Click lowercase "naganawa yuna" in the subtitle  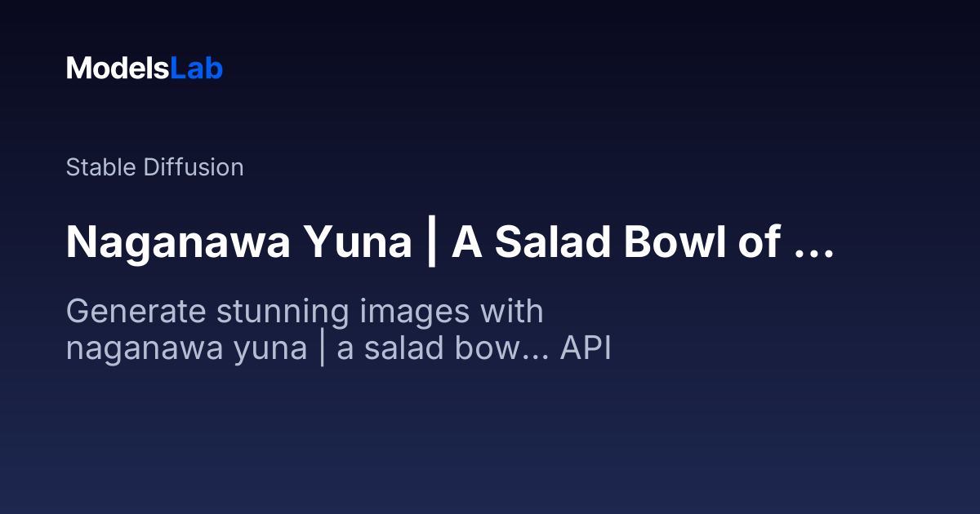click(186, 349)
